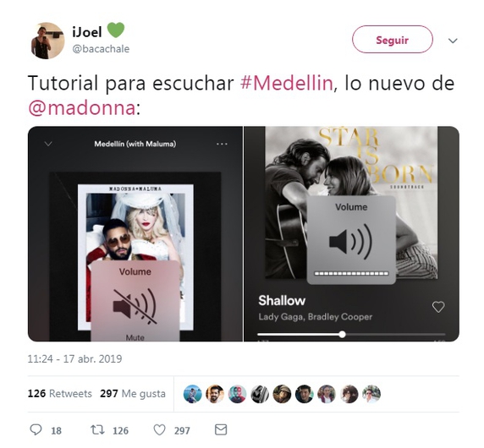Image resolution: width=484 pixels, height=448 pixels.
Task: Like the tweet with heart icon
Action: click(160, 429)
